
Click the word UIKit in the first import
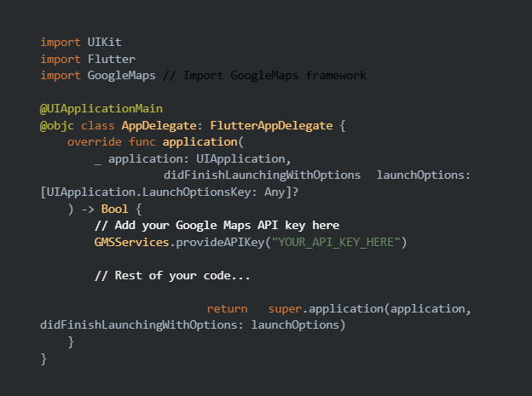point(105,42)
